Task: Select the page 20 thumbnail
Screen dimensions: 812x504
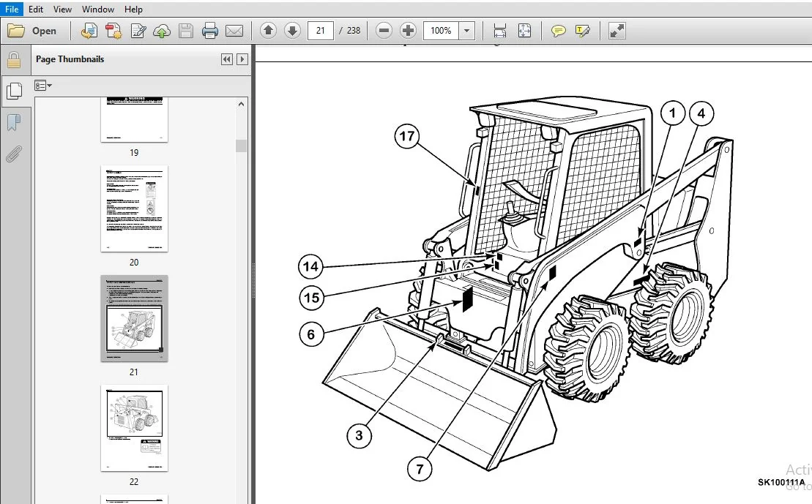Action: pyautogui.click(x=134, y=208)
